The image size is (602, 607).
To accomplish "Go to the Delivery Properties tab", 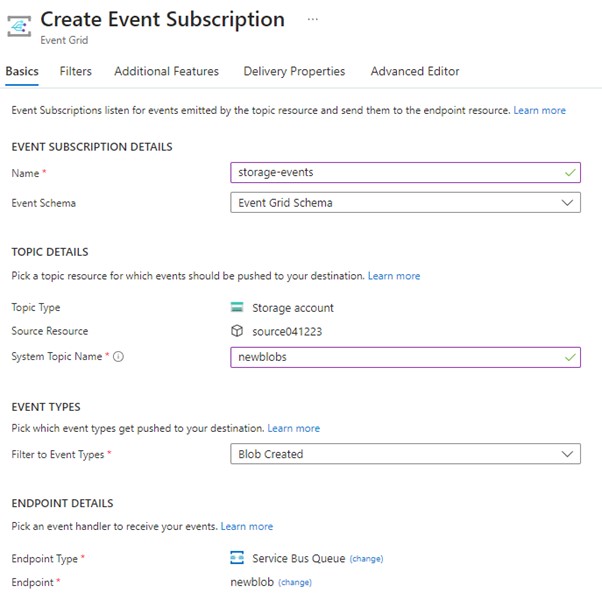I will click(294, 72).
